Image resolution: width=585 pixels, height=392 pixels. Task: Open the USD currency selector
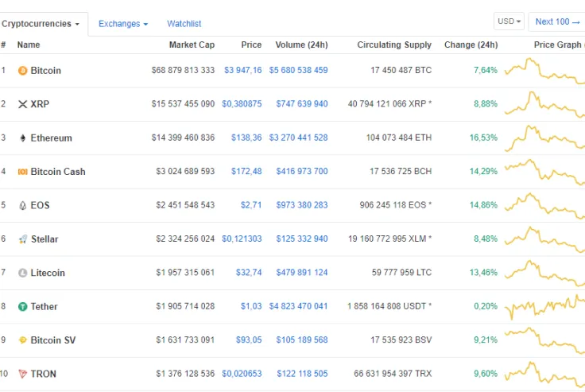click(x=509, y=21)
